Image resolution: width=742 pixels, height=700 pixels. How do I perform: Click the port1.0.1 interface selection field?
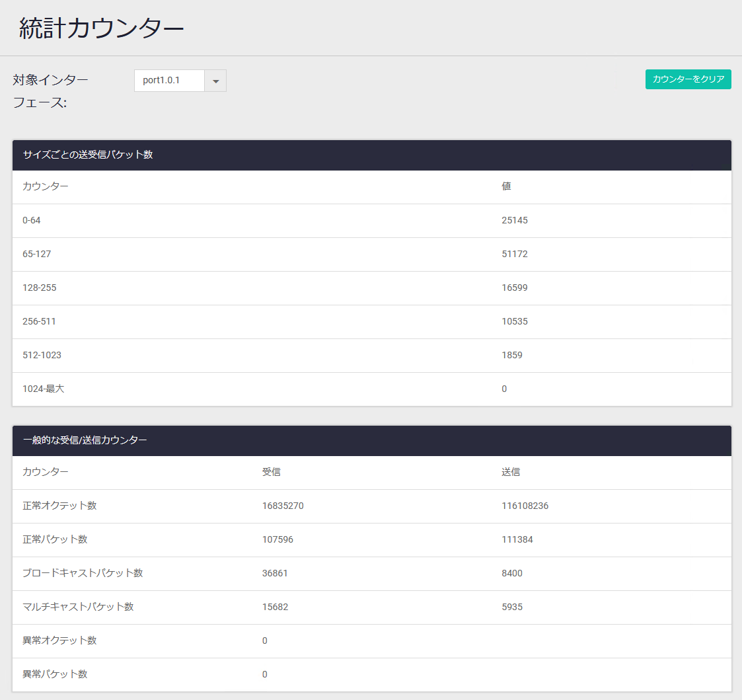tap(169, 81)
